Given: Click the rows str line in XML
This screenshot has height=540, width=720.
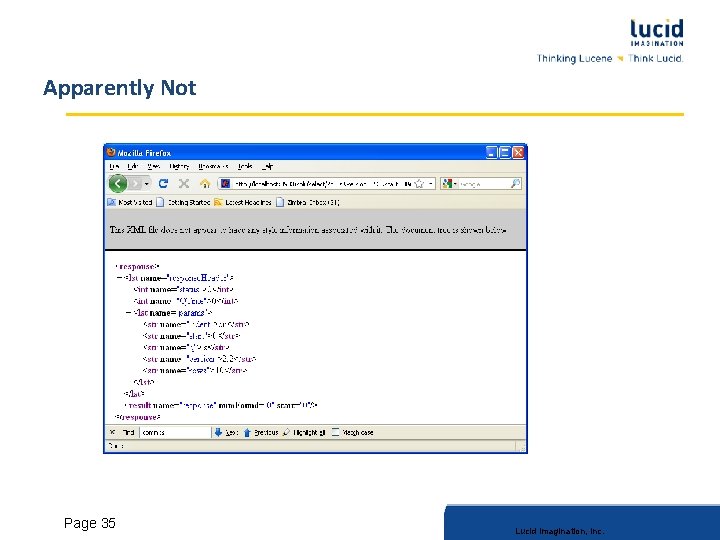Looking at the screenshot, I should click(x=195, y=370).
